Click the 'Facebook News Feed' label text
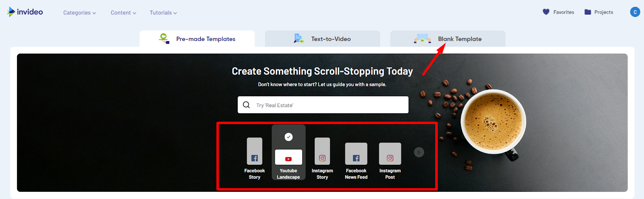The width and height of the screenshot is (644, 199). (x=356, y=174)
